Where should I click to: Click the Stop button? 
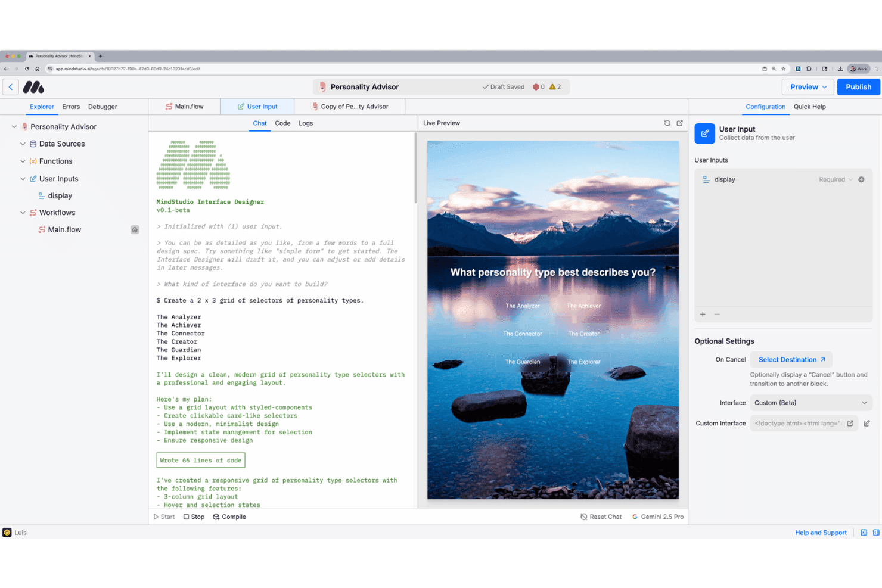(194, 517)
